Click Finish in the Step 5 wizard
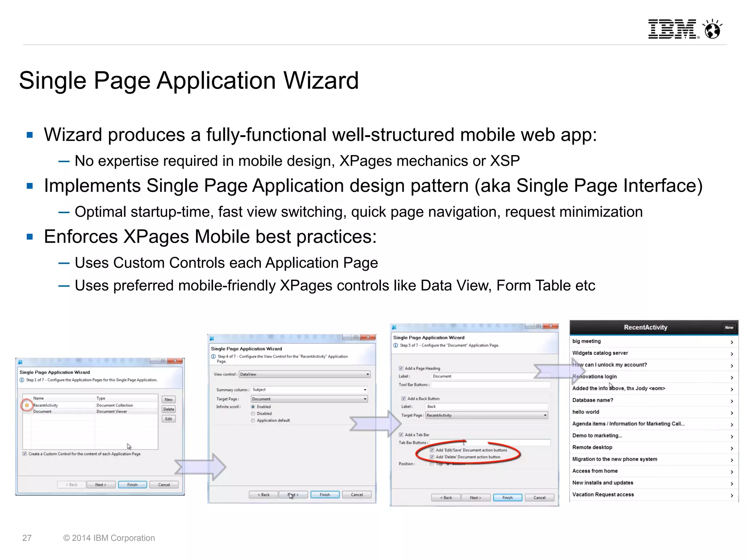The image size is (746, 560). click(507, 497)
